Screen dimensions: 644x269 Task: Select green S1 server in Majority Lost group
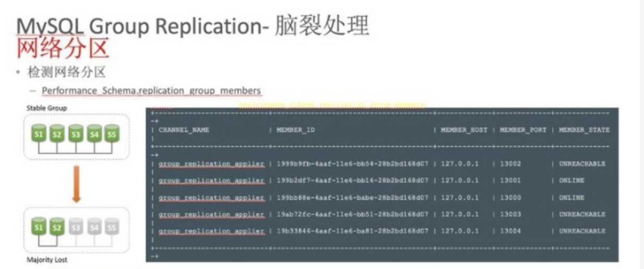point(39,227)
